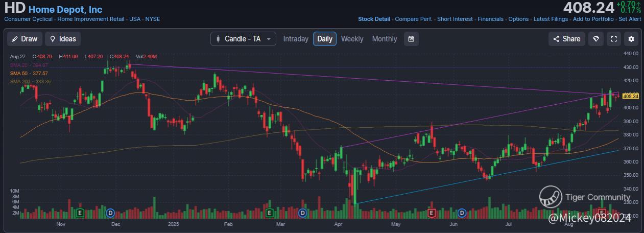The height and width of the screenshot is (233, 644).
Task: Open Latest Filings link
Action: pos(551,19)
